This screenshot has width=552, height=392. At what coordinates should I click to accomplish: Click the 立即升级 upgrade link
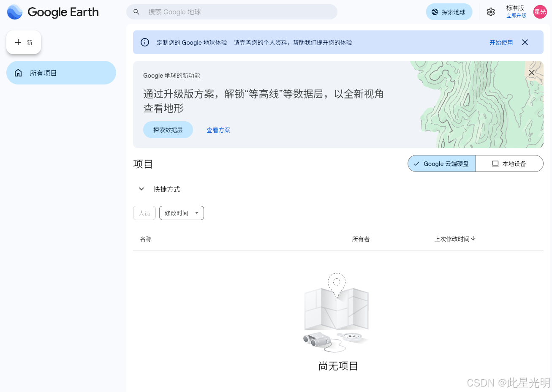[x=516, y=15]
